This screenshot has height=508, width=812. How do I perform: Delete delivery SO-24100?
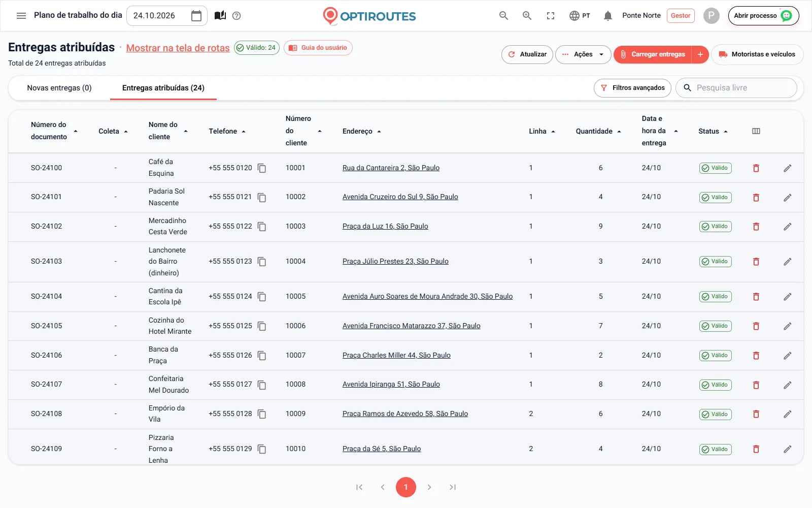tap(756, 168)
